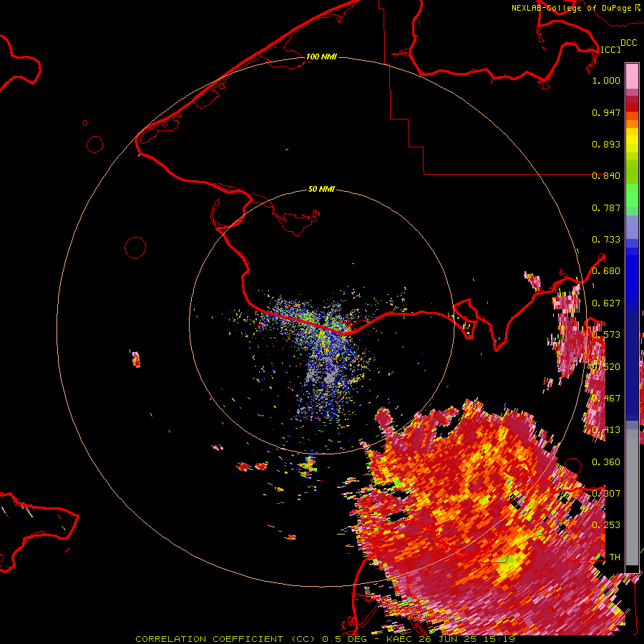
Task: Click the 0.5 DEG elevation text
Action: pos(344,639)
